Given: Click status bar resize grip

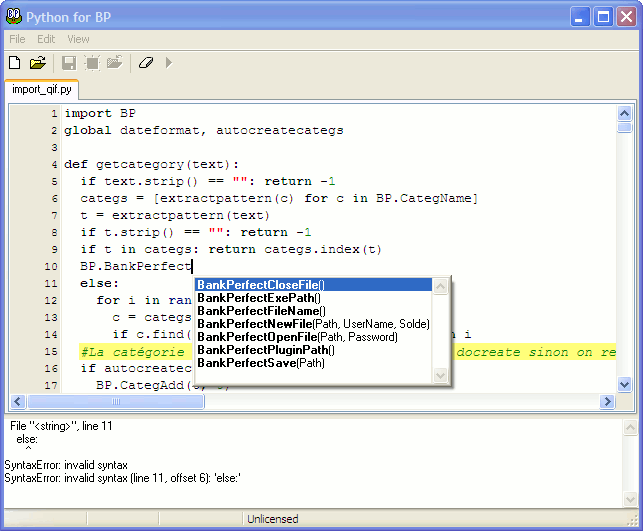Looking at the screenshot, I should coord(633,520).
